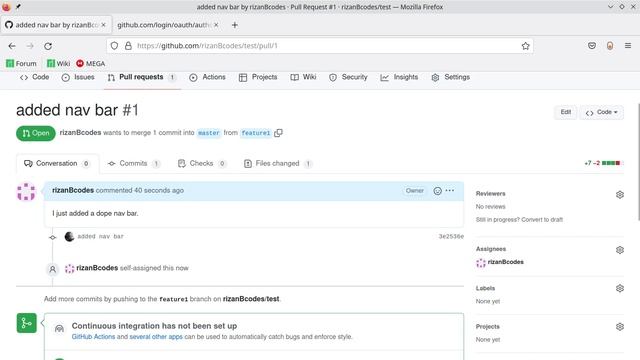Open the sidebar Projects gear settings
This screenshot has height=360, width=640.
[620, 327]
